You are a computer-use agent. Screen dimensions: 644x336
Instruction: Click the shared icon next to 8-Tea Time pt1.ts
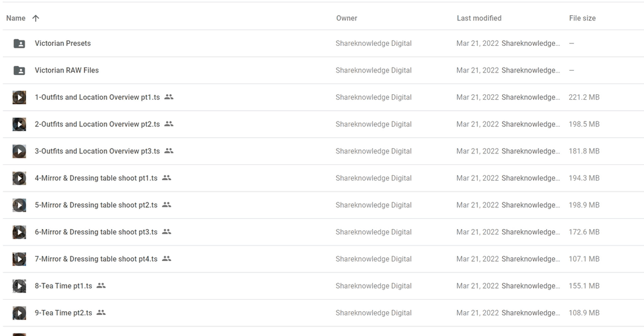pos(101,285)
